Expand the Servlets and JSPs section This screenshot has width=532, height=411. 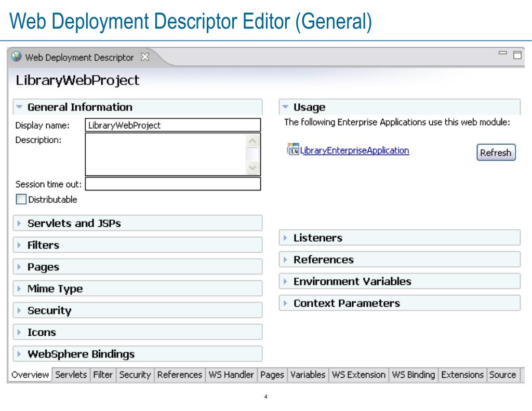pos(19,223)
